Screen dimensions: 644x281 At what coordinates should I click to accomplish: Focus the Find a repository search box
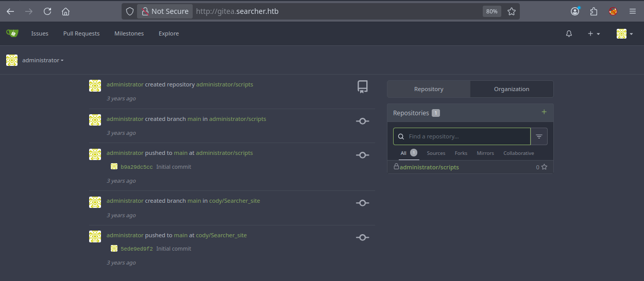click(x=466, y=136)
